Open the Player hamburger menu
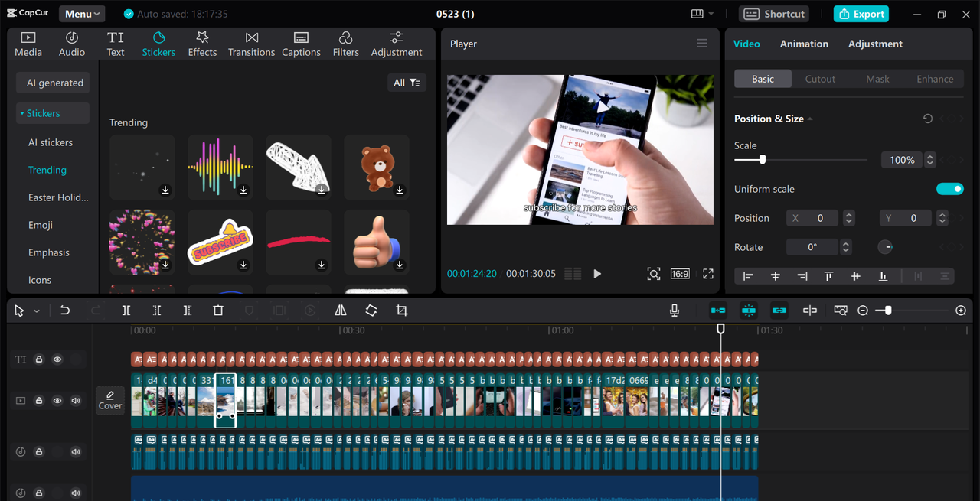This screenshot has height=501, width=980. (x=702, y=44)
